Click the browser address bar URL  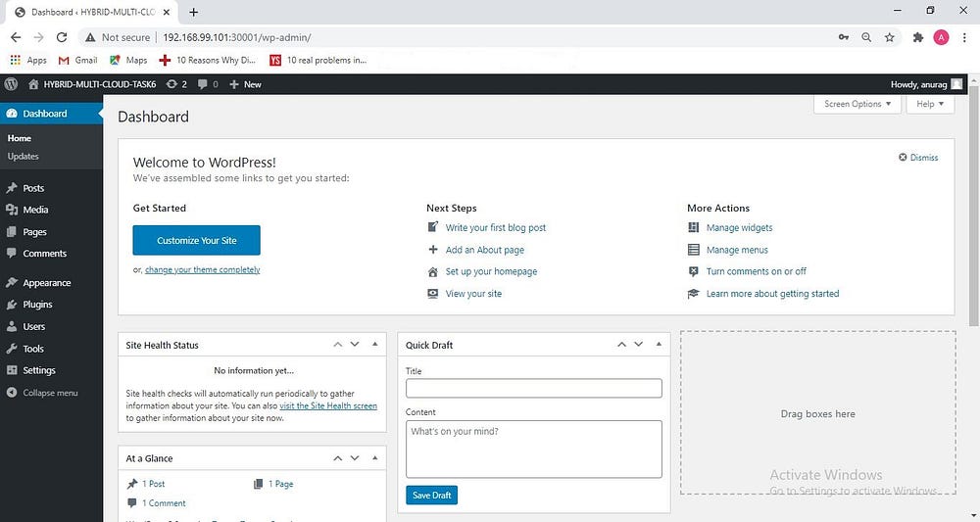coord(237,37)
